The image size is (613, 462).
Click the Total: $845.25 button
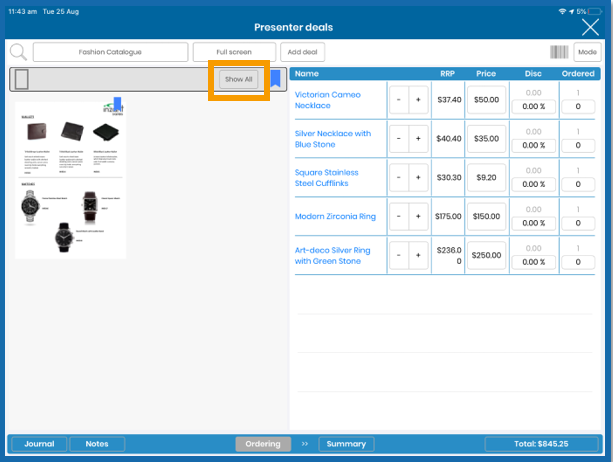[541, 444]
